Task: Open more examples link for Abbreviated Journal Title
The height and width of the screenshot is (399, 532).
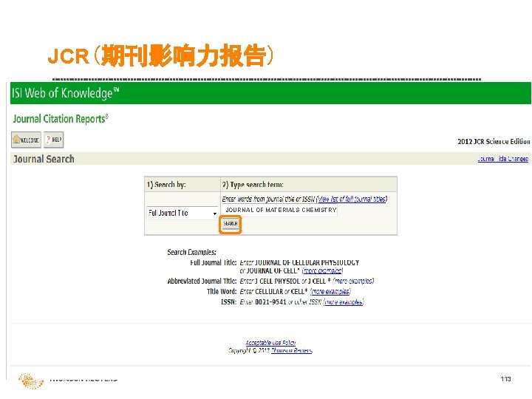Action: [x=354, y=281]
